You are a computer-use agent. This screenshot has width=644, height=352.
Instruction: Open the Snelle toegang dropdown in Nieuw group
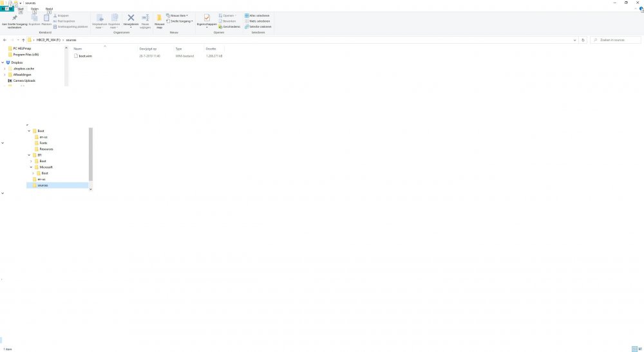tap(180, 21)
